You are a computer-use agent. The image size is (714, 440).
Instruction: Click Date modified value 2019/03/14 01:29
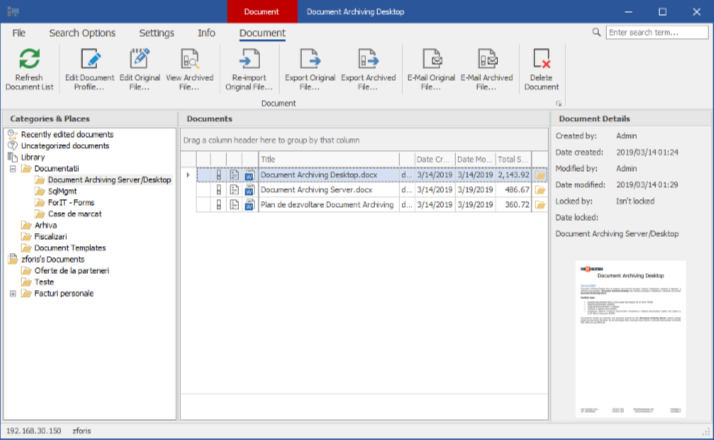pyautogui.click(x=647, y=185)
